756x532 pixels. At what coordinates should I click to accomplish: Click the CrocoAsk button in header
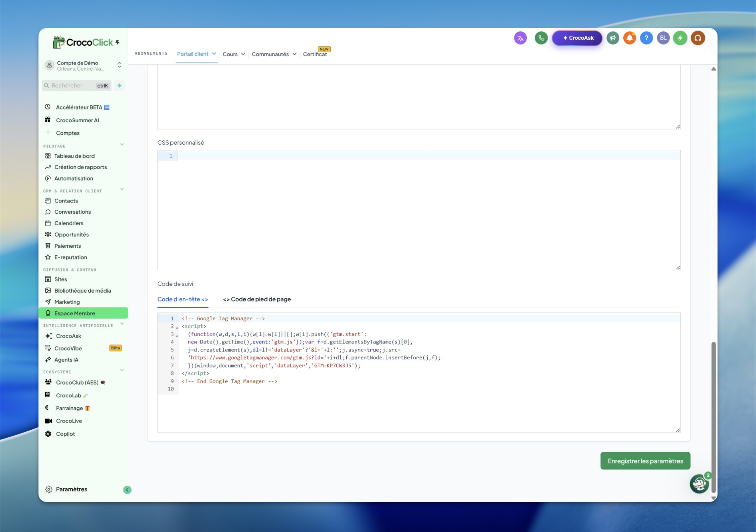click(x=577, y=38)
